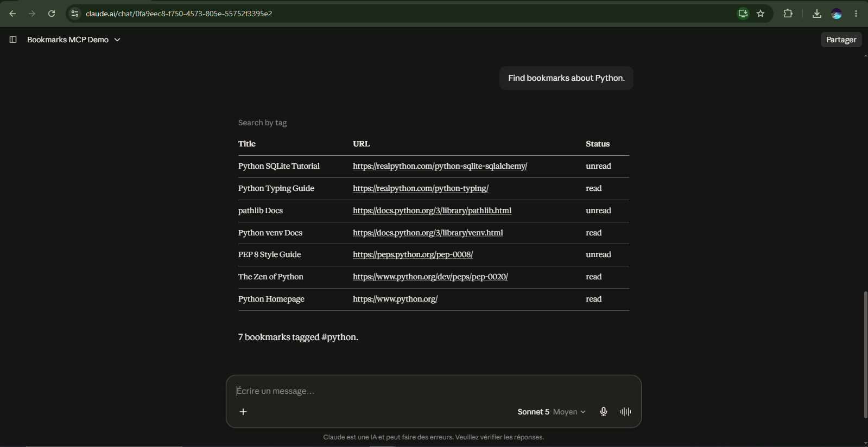Image resolution: width=868 pixels, height=447 pixels.
Task: Open the Chrome three-dot menu
Action: (x=856, y=14)
